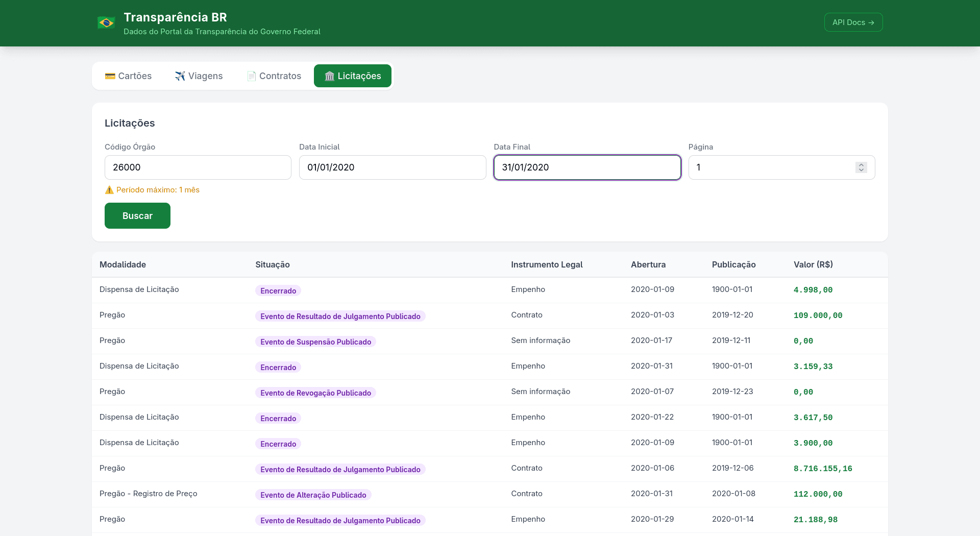Click the Encerrado badge in the 4.998,00 row
The width and height of the screenshot is (980, 536).
pyautogui.click(x=278, y=290)
